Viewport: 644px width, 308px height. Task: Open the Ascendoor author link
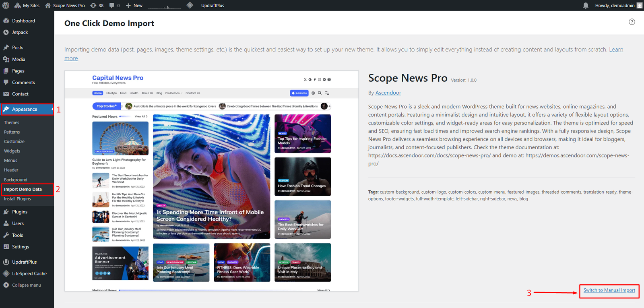click(x=388, y=93)
